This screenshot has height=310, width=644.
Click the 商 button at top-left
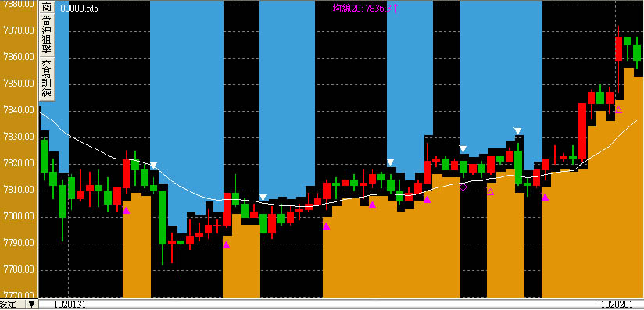pyautogui.click(x=47, y=7)
